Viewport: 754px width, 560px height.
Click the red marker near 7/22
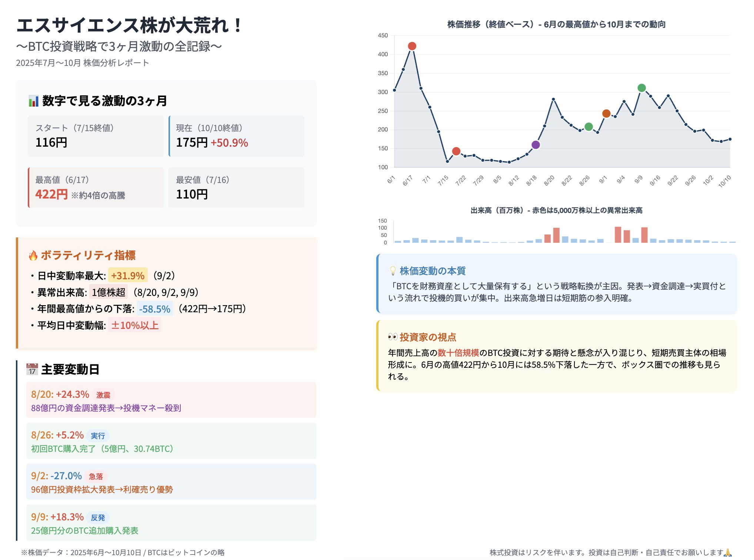456,151
